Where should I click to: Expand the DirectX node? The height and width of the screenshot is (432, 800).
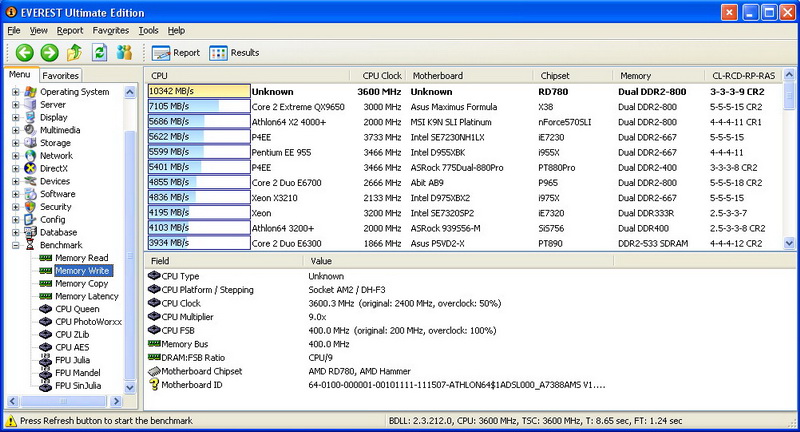[x=15, y=168]
